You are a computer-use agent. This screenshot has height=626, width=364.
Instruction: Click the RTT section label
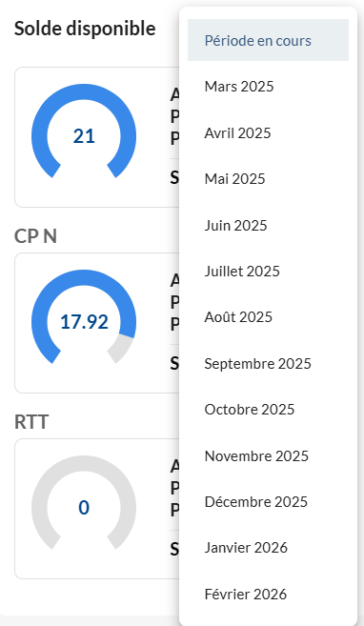pyautogui.click(x=31, y=422)
